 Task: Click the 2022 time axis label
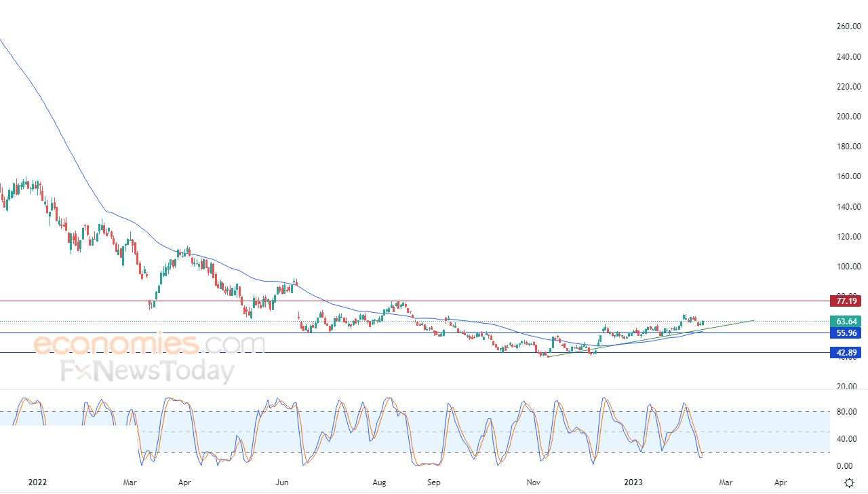pos(37,482)
